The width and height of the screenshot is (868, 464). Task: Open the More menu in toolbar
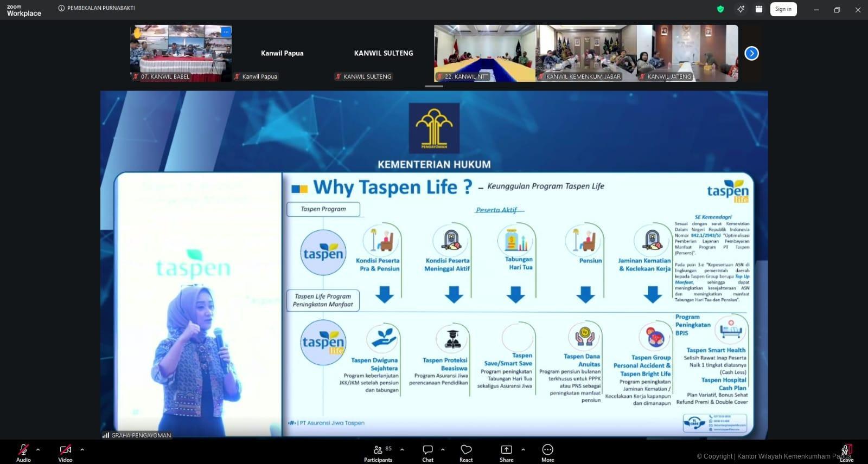(547, 453)
